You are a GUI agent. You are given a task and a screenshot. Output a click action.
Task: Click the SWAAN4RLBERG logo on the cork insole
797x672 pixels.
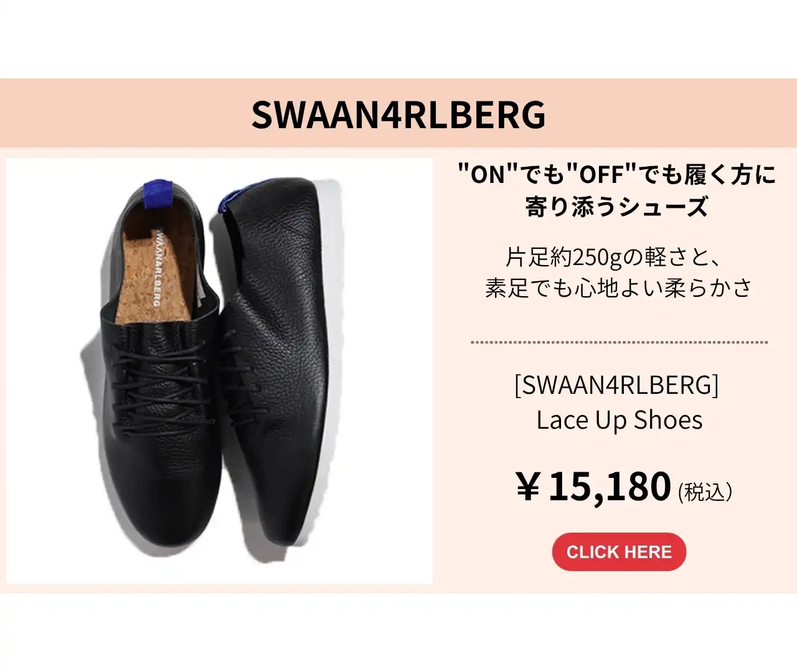157,269
